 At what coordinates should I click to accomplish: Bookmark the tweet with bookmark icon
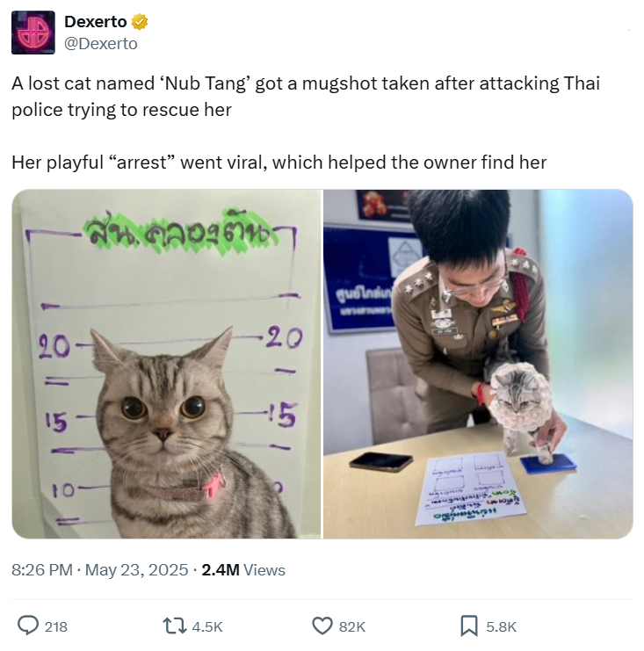click(x=469, y=626)
